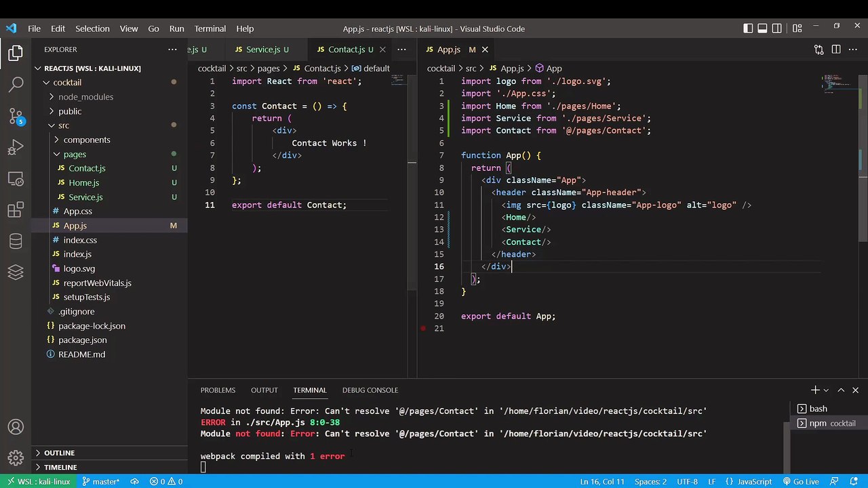Open the database view icon in activity bar

[16, 241]
